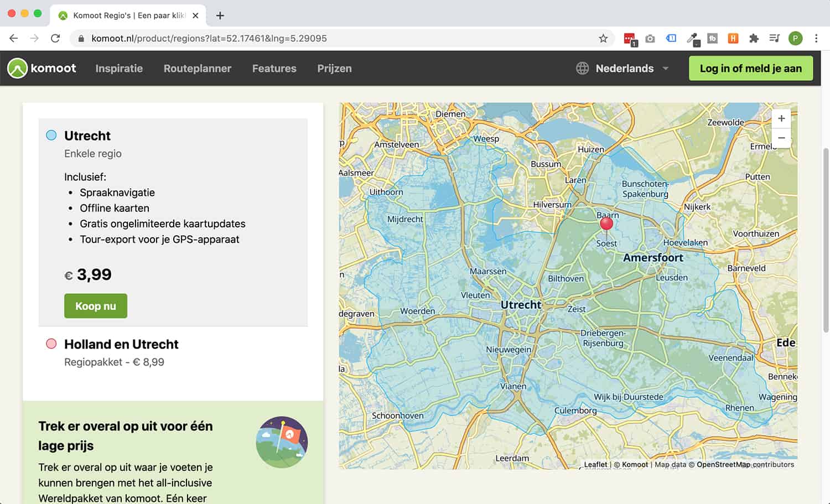Image resolution: width=830 pixels, height=504 pixels.
Task: Open the green P profile avatar
Action: point(795,38)
